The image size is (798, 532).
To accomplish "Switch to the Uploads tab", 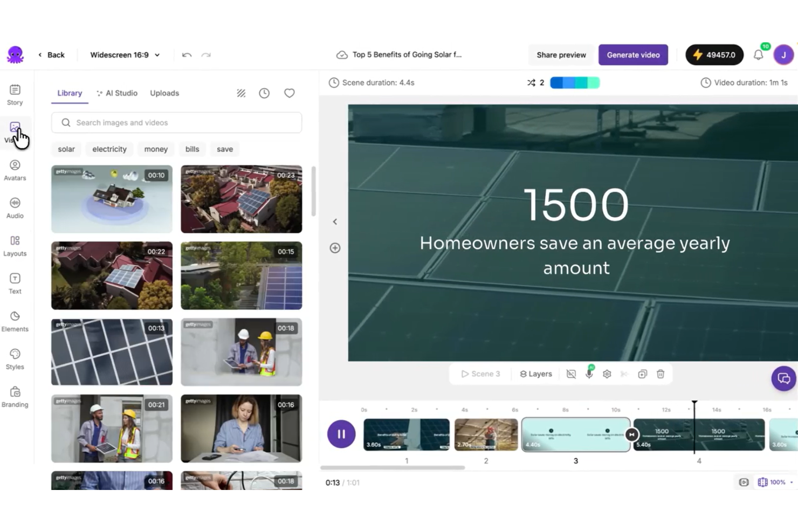I will coord(164,93).
